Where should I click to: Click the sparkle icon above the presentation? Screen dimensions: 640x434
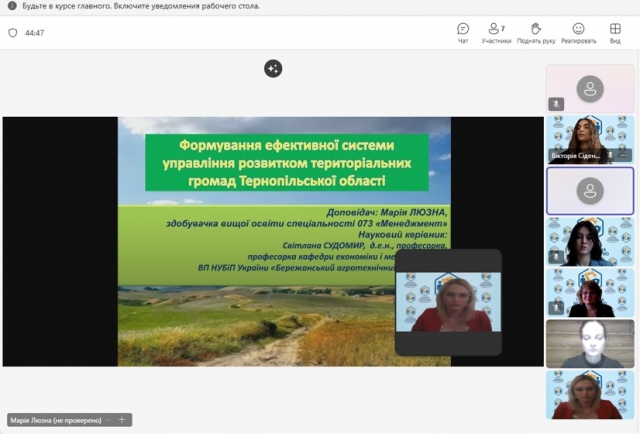coord(273,68)
